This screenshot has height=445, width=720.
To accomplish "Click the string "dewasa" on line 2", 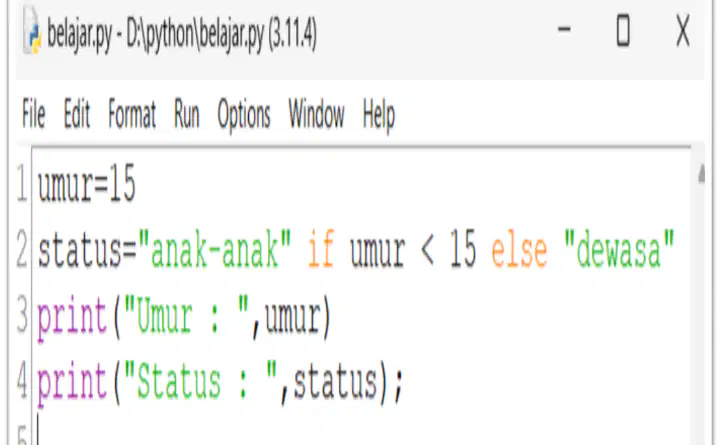I will tap(619, 250).
